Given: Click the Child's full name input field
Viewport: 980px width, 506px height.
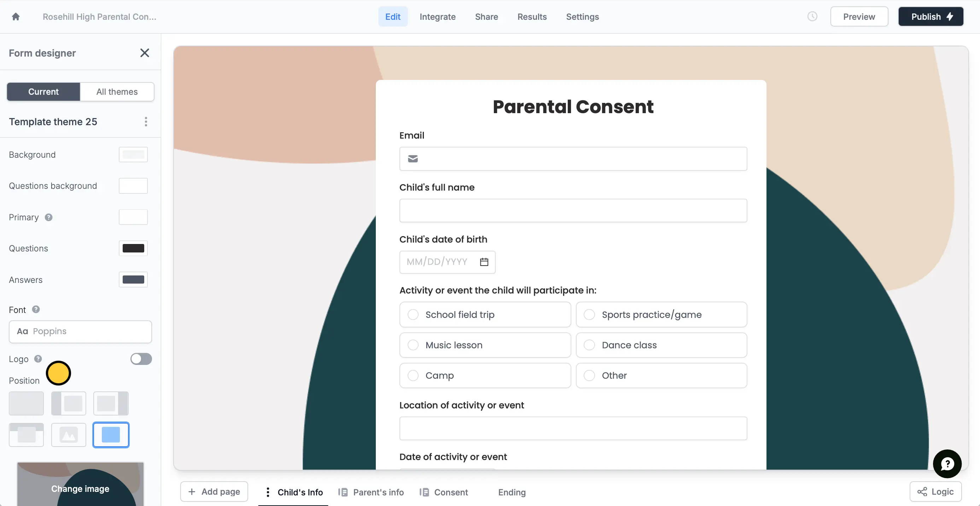Looking at the screenshot, I should coord(573,210).
